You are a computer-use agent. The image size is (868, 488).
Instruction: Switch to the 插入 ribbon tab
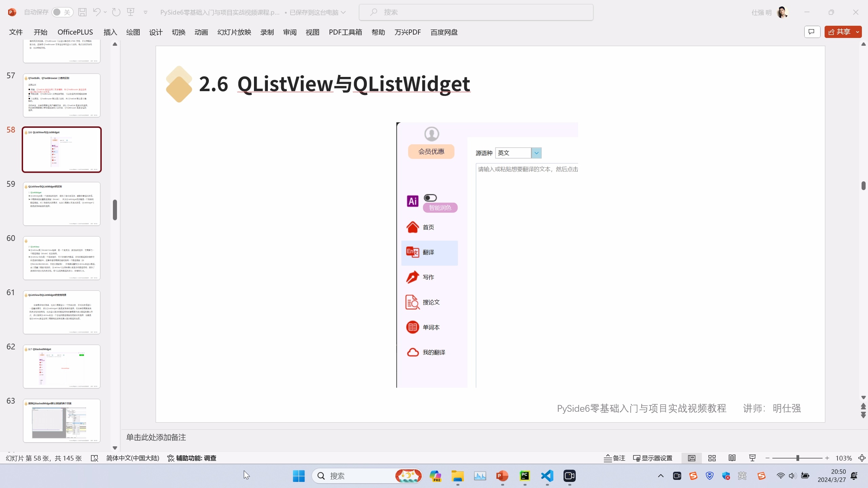[x=110, y=32]
